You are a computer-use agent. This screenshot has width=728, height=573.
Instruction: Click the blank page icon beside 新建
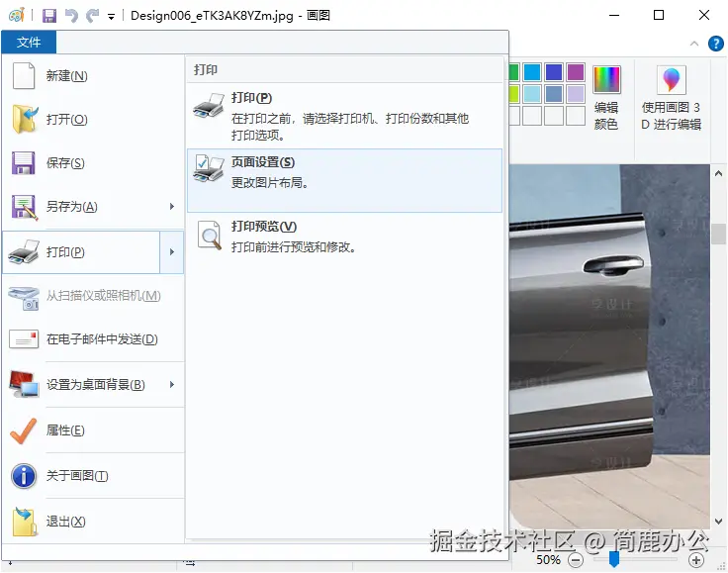tap(24, 75)
